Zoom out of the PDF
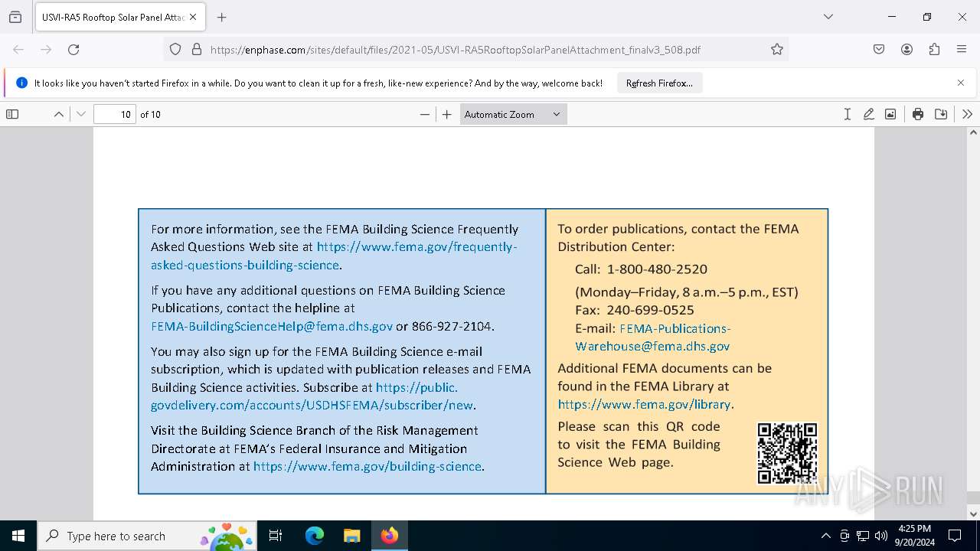Screen dimensions: 980x551 tap(425, 114)
